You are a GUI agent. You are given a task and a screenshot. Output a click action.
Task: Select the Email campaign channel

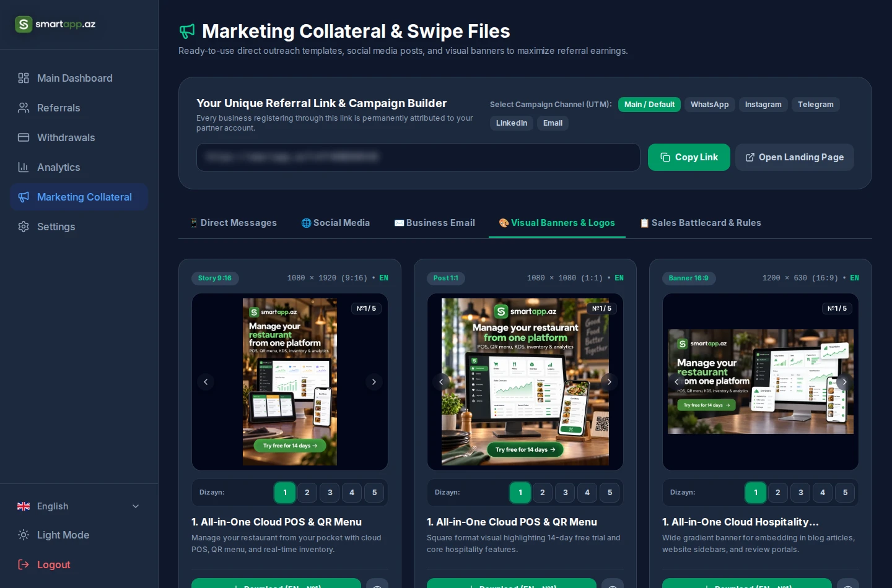(553, 123)
